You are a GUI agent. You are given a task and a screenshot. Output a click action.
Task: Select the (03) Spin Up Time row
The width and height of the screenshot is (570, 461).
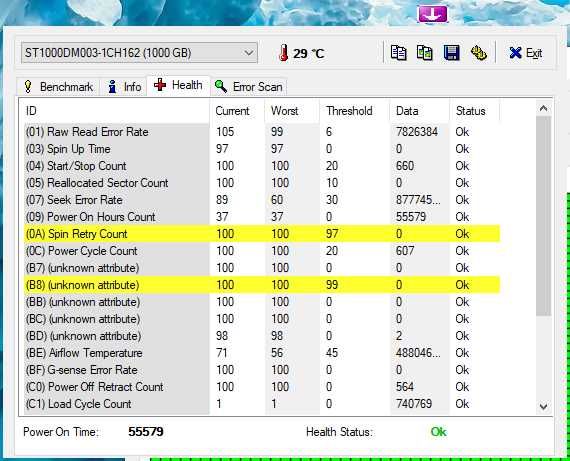pos(262,149)
